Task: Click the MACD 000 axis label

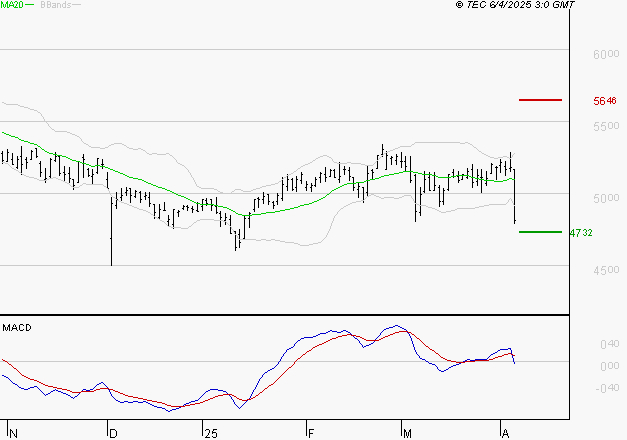Action: [x=610, y=366]
